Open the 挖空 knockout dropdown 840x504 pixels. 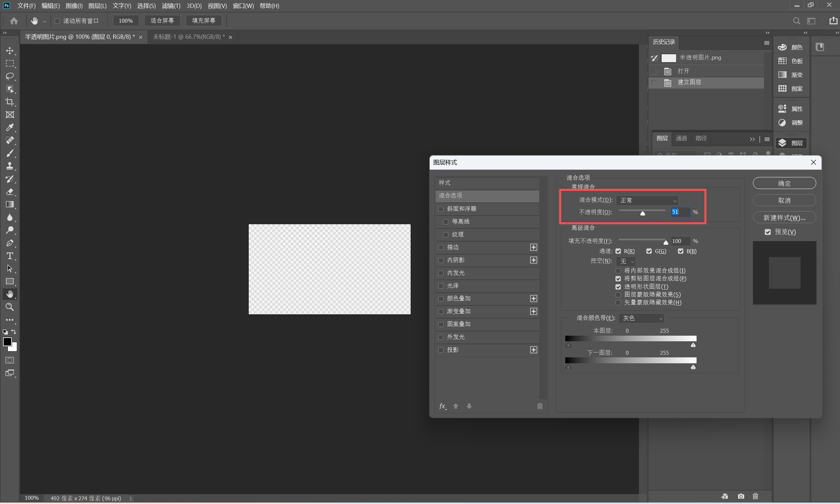click(x=626, y=261)
